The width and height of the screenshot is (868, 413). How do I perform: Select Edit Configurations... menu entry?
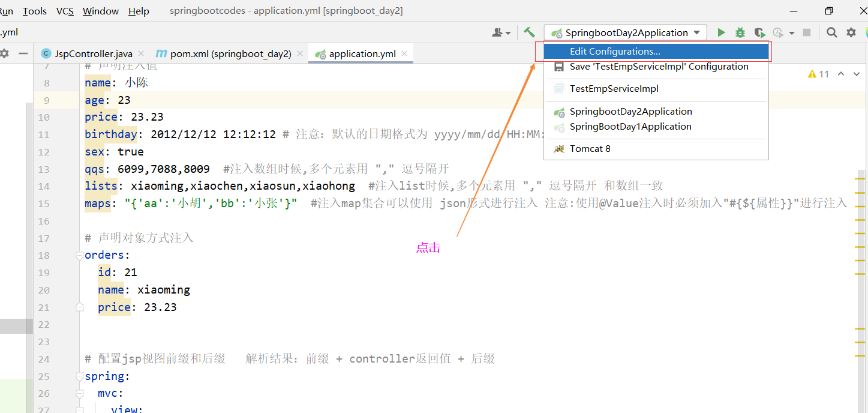[656, 52]
